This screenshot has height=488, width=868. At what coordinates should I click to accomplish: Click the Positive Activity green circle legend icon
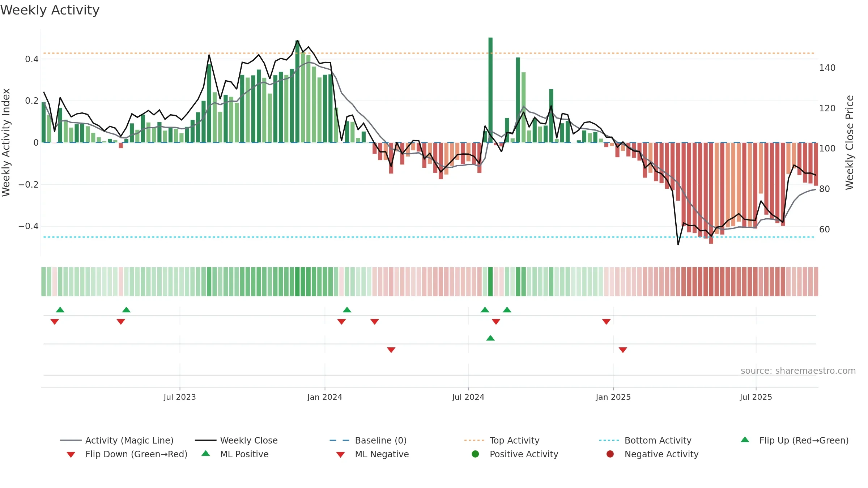(475, 454)
